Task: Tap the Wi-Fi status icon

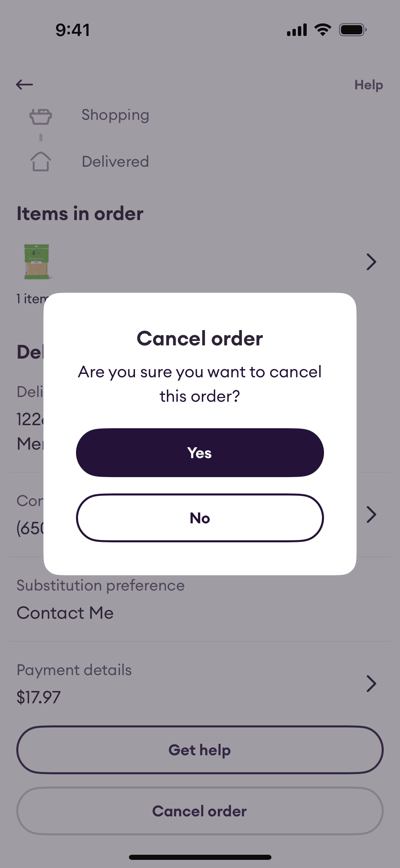Action: [323, 30]
